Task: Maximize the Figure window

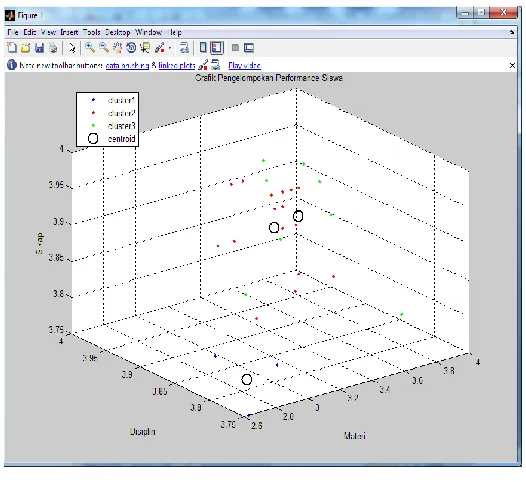Action: tap(481, 12)
